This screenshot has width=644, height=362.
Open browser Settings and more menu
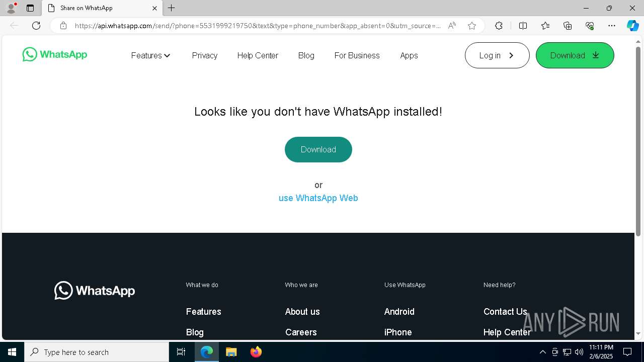click(612, 26)
